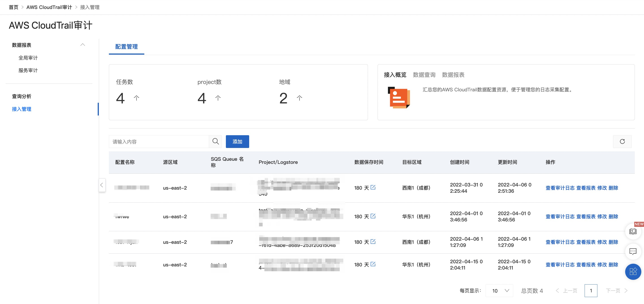
Task: Open 服务审计 in the sidebar
Action: click(x=28, y=70)
